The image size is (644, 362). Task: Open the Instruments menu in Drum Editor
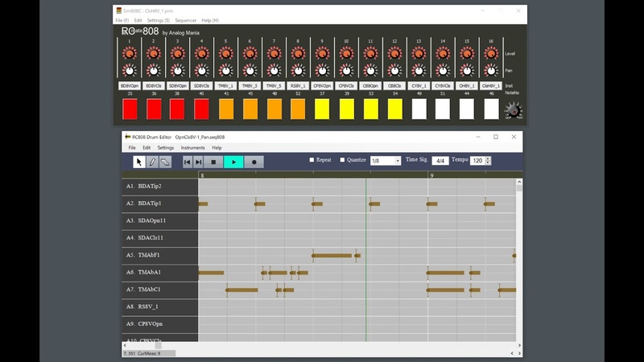[x=192, y=148]
